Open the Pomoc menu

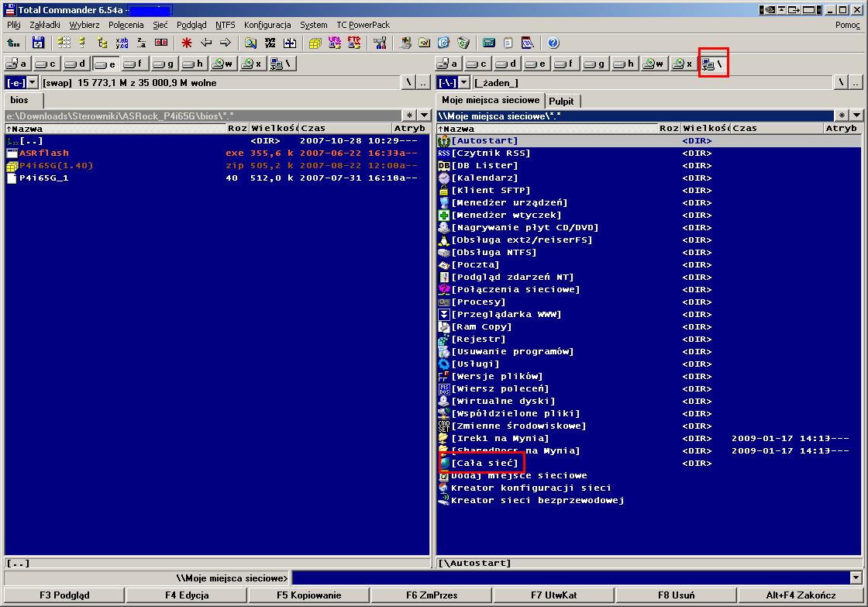tap(848, 25)
